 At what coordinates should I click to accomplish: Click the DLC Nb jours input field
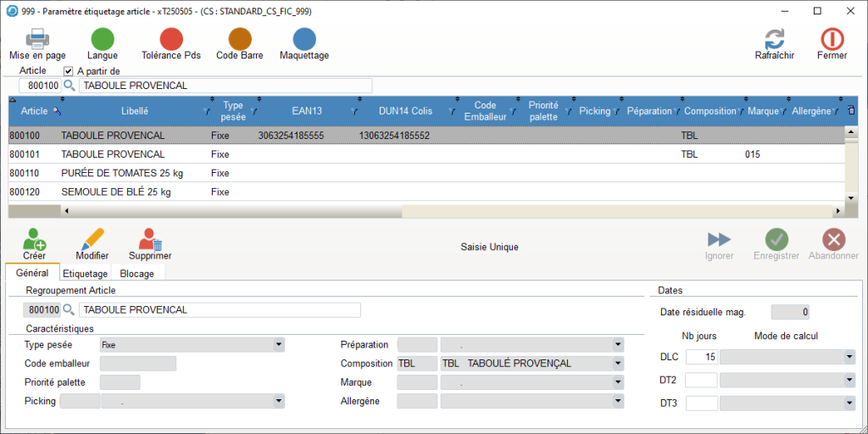(x=701, y=358)
